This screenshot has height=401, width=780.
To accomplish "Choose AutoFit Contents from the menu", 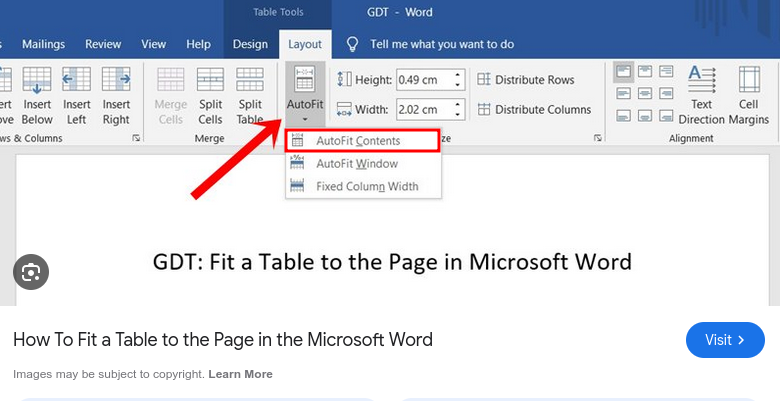I will (363, 141).
